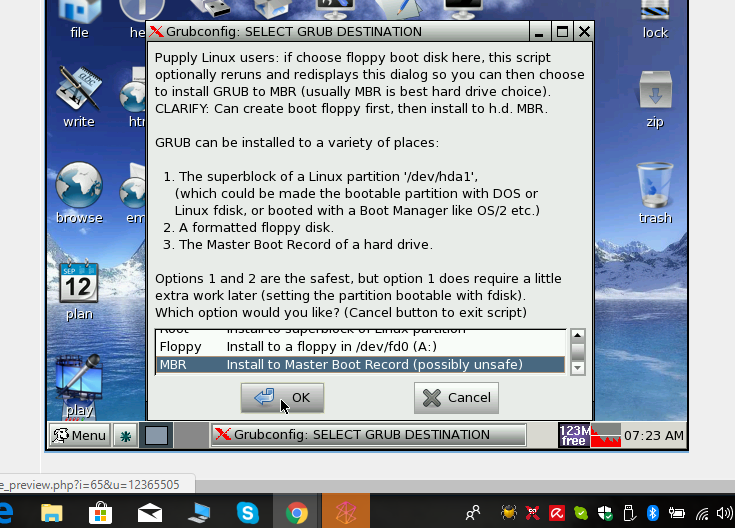Image resolution: width=735 pixels, height=528 pixels.
Task: Switch to Chrome in the taskbar
Action: click(297, 513)
